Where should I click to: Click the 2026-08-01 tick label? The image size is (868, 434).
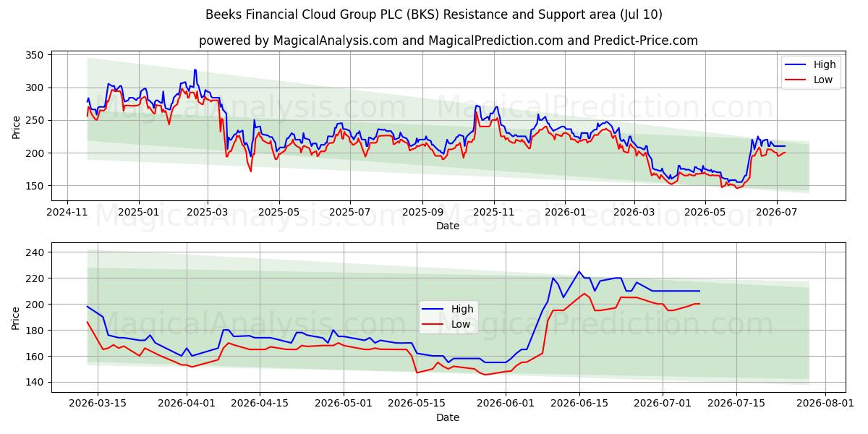[826, 404]
